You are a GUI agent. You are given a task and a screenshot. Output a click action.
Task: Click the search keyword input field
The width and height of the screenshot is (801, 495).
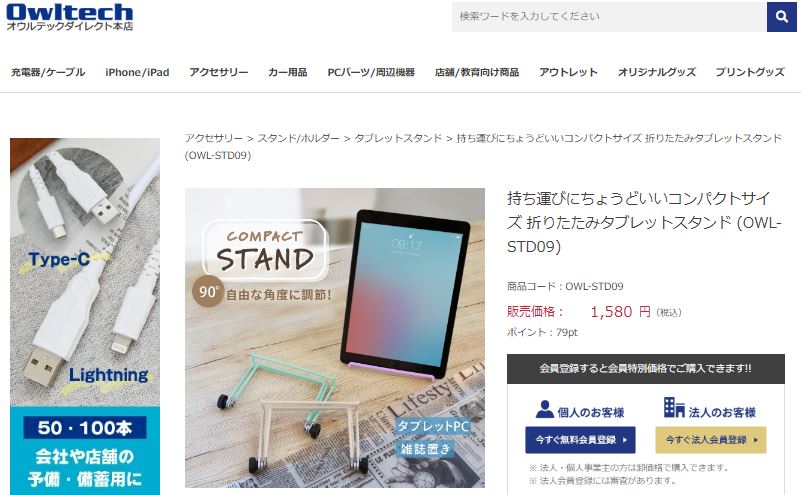pyautogui.click(x=609, y=17)
